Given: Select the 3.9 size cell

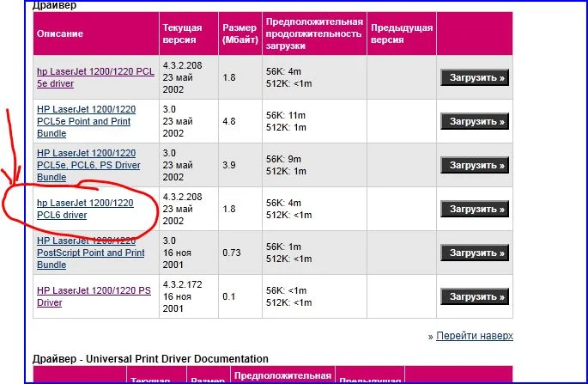Looking at the screenshot, I should coord(240,165).
